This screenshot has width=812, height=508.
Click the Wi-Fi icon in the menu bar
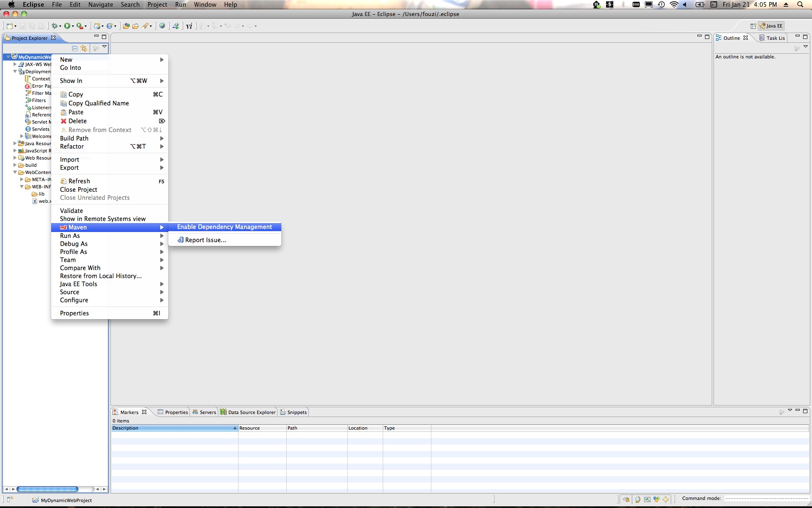(674, 5)
